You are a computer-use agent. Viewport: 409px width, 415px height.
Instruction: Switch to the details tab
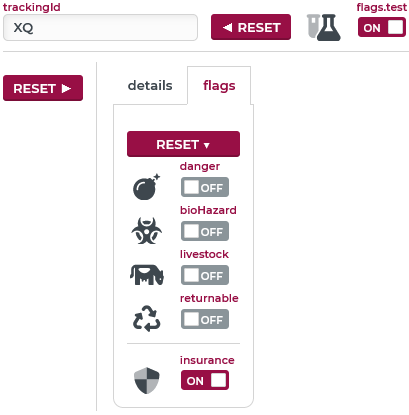150,86
